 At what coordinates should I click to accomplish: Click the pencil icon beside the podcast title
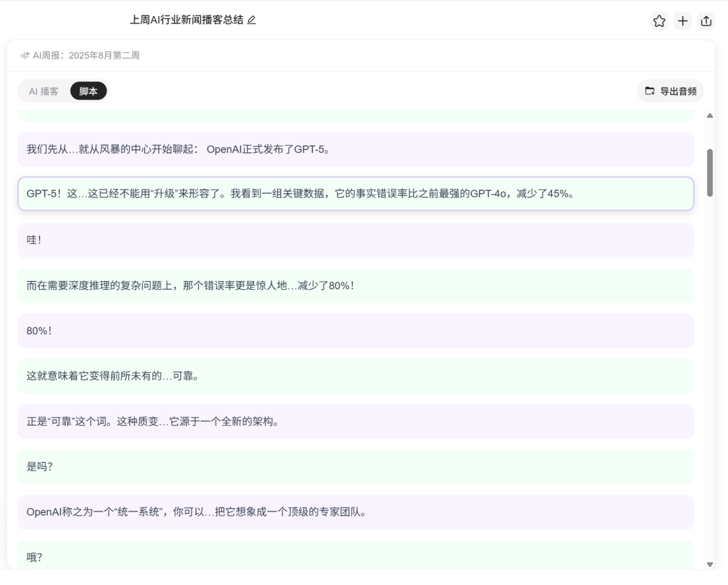251,21
